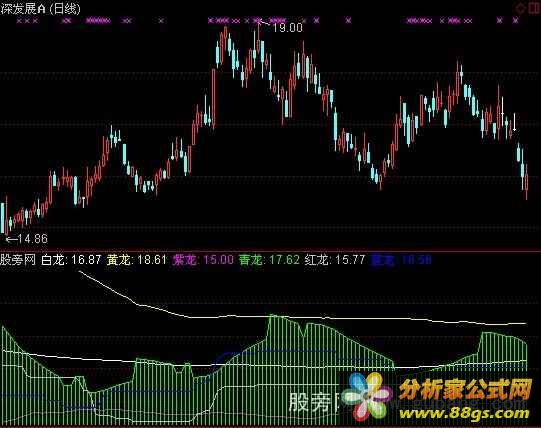Screen dimensions: 541x428
Task: Click the 紫龙: 15.00 indicator value
Action: pos(203,260)
